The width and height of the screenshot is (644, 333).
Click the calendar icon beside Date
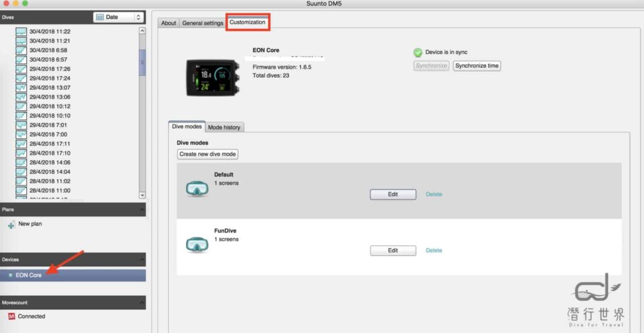point(99,17)
